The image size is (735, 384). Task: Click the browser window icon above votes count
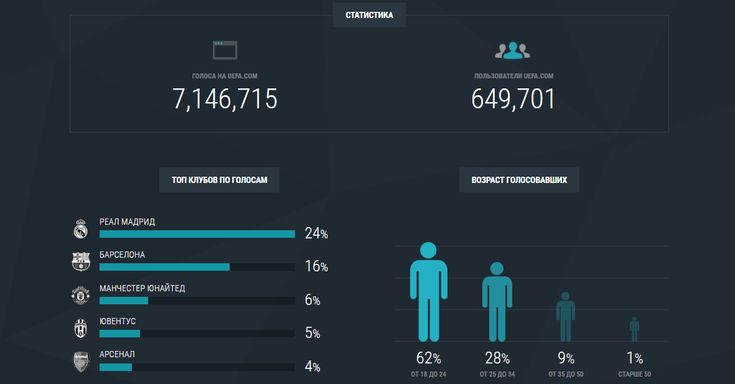click(x=225, y=50)
